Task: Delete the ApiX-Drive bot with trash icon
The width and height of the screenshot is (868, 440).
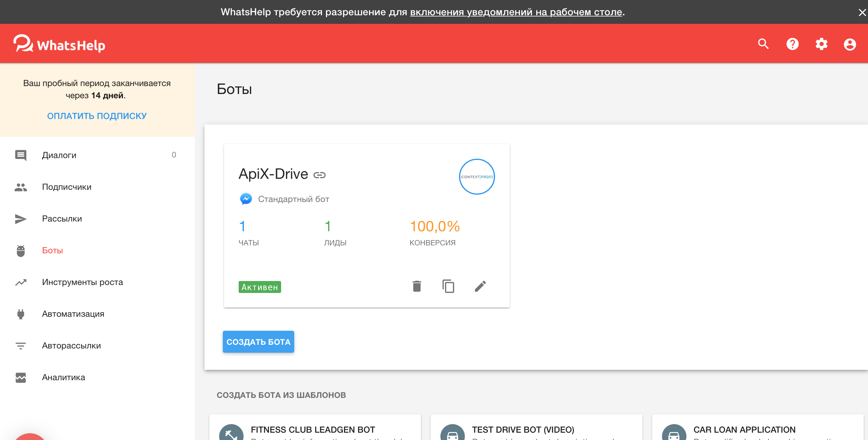Action: pyautogui.click(x=417, y=287)
